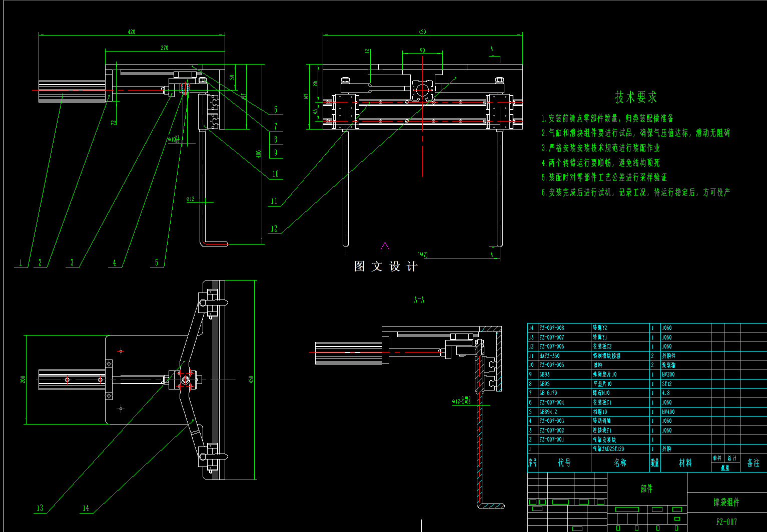767x532 pixels.
Task: Click part code FZ-007-004 in the table
Action: point(551,402)
